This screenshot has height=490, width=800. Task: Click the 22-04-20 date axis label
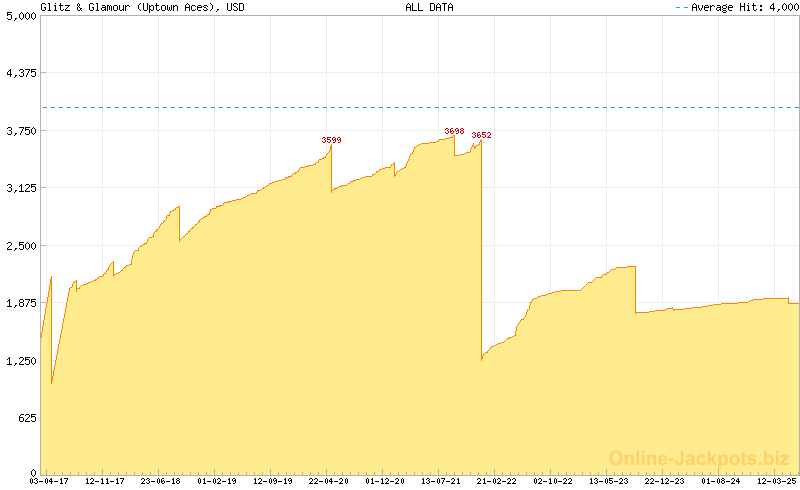tap(329, 481)
